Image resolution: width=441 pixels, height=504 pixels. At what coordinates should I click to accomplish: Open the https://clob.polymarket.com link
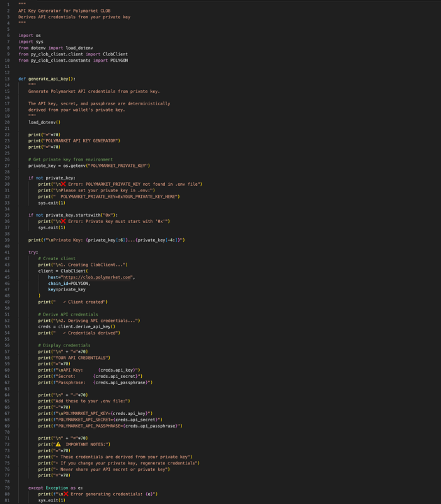tap(97, 277)
